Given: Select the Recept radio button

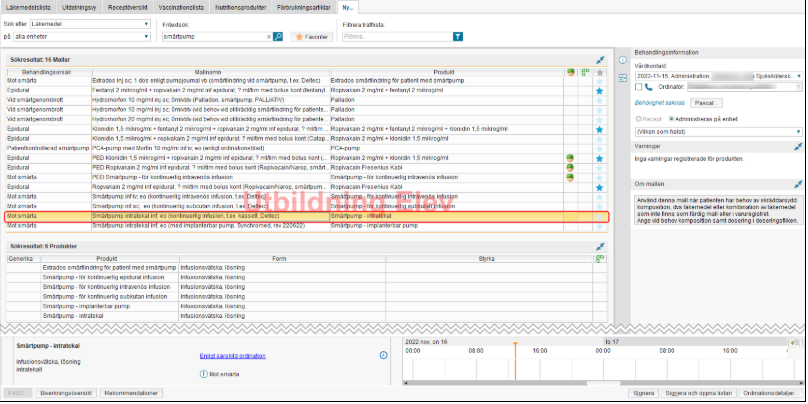Looking at the screenshot, I should [641, 118].
